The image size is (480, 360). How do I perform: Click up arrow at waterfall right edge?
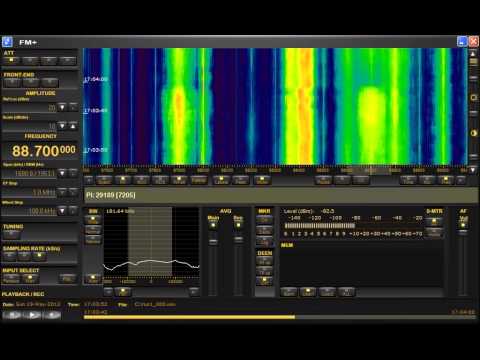coord(473,54)
